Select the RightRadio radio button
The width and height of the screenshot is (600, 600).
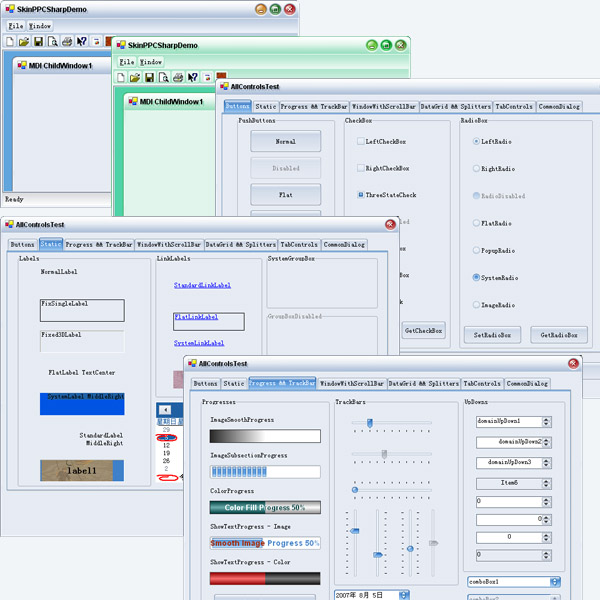[475, 169]
